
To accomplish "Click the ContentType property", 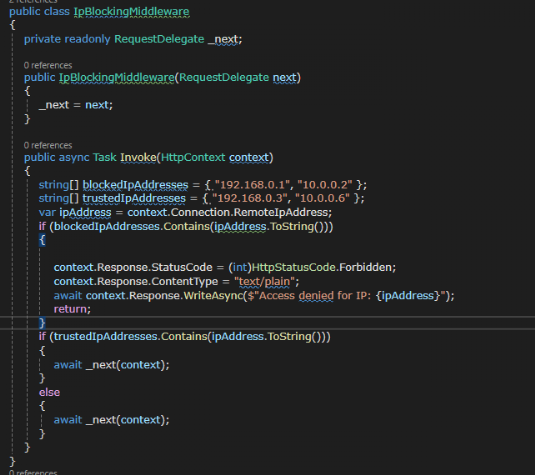I will tap(185, 282).
